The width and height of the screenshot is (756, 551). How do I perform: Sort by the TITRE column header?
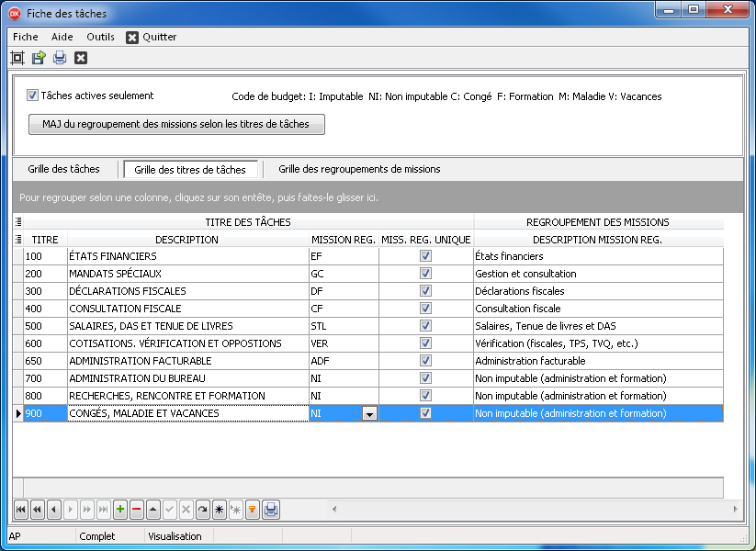(x=45, y=240)
